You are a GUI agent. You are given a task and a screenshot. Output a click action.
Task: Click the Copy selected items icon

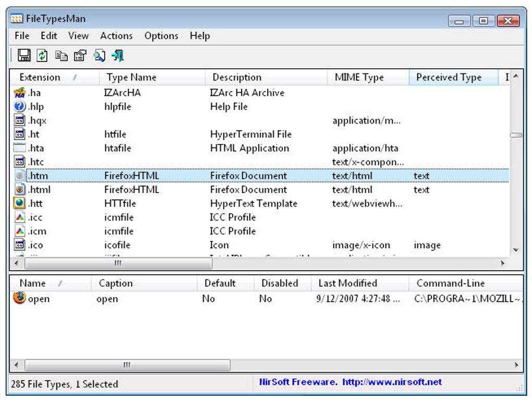click(62, 56)
